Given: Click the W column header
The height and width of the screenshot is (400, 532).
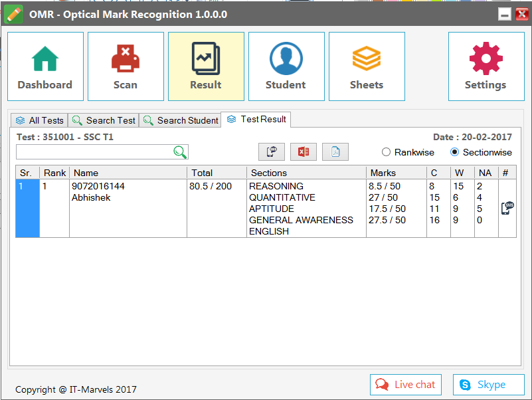Looking at the screenshot, I should click(x=462, y=173).
